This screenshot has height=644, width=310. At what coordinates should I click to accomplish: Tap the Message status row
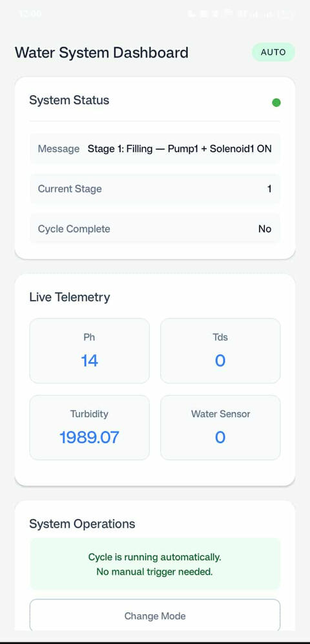[155, 149]
